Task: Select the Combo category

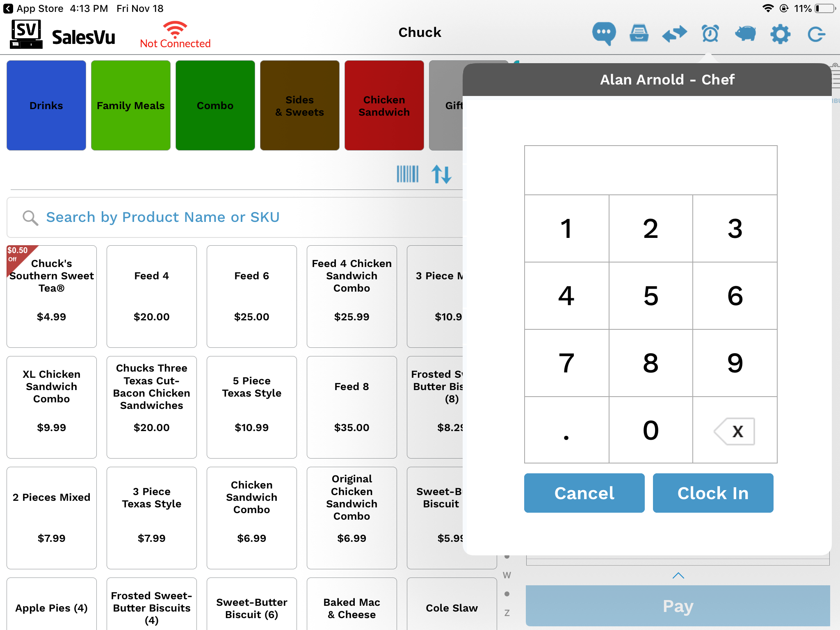Action: click(215, 105)
